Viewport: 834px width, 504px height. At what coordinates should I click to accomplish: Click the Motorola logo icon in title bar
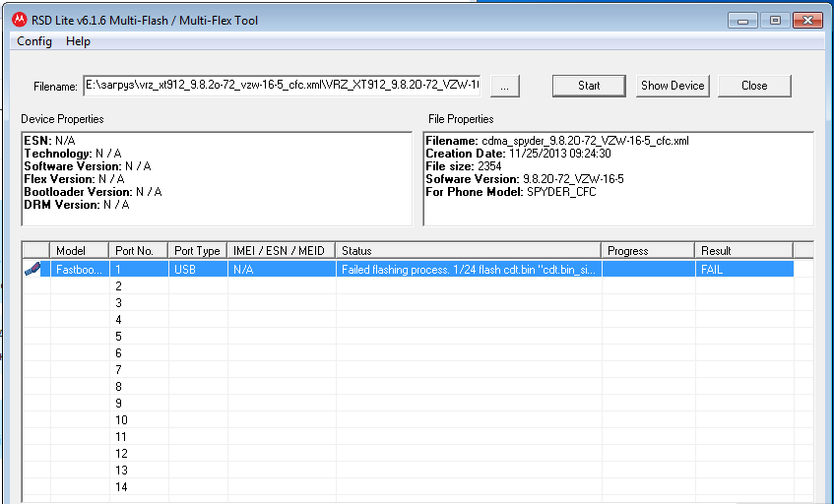point(20,21)
